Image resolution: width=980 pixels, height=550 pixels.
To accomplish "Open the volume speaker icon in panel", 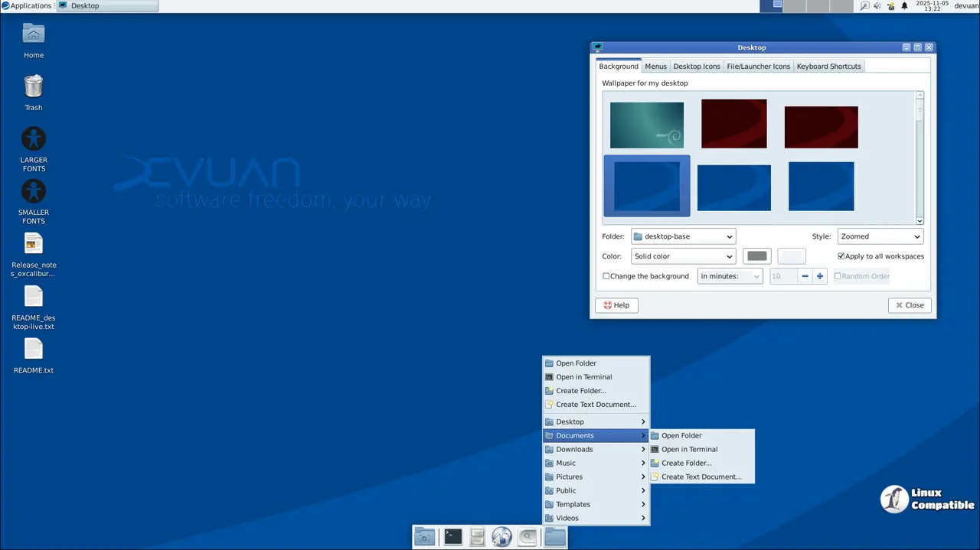I will (x=877, y=5).
